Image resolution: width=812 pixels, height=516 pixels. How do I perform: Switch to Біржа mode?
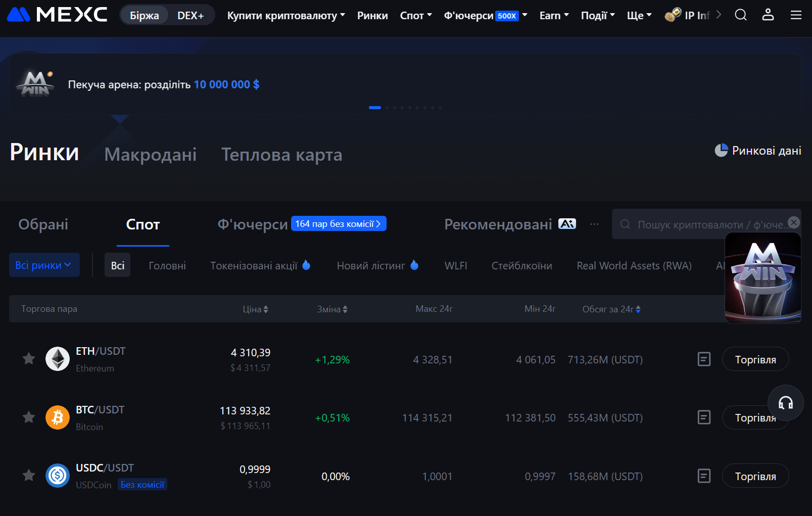145,15
